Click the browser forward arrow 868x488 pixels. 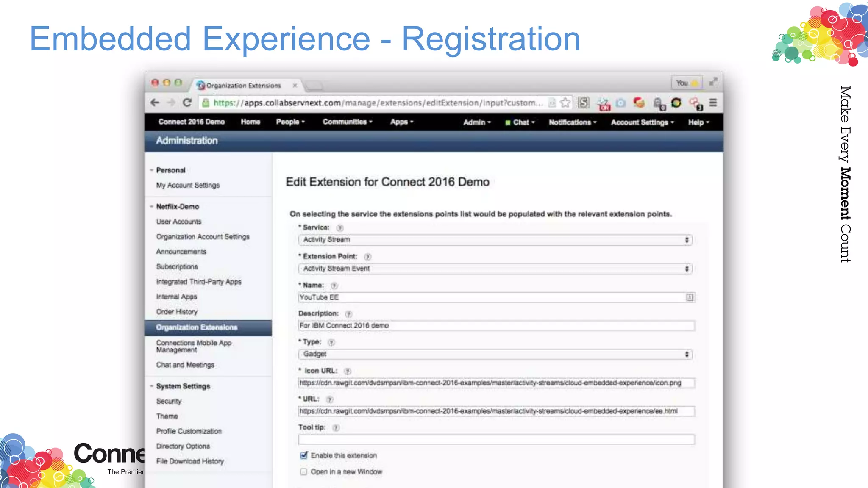(x=171, y=103)
